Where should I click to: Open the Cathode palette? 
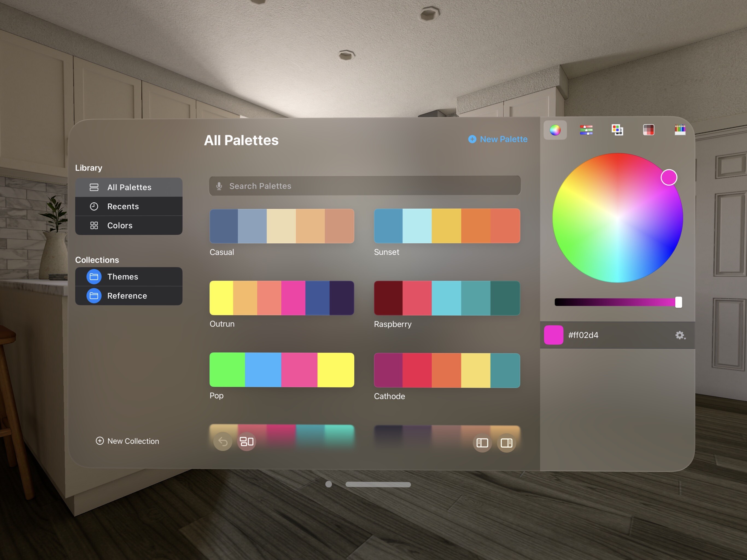447,370
